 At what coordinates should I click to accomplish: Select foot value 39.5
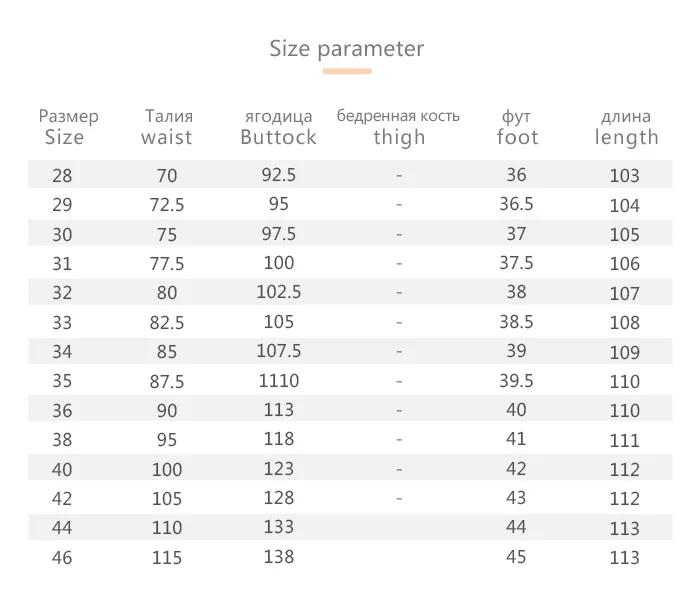click(516, 381)
